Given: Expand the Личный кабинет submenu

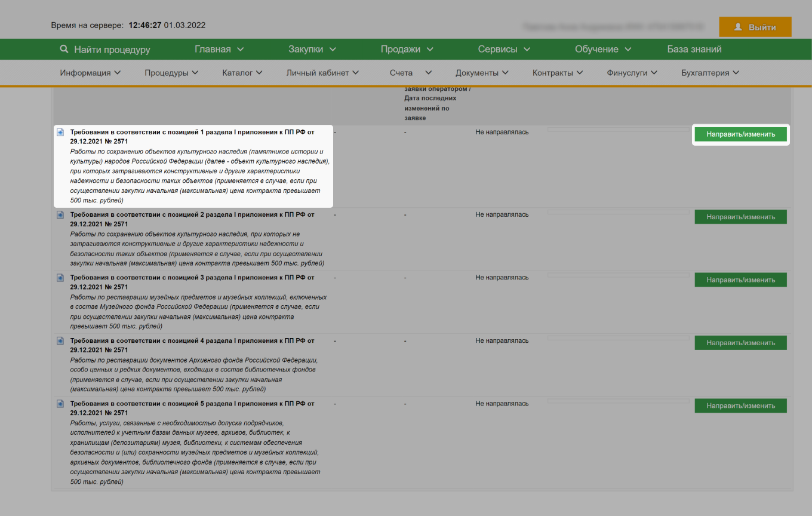Looking at the screenshot, I should click(x=322, y=73).
